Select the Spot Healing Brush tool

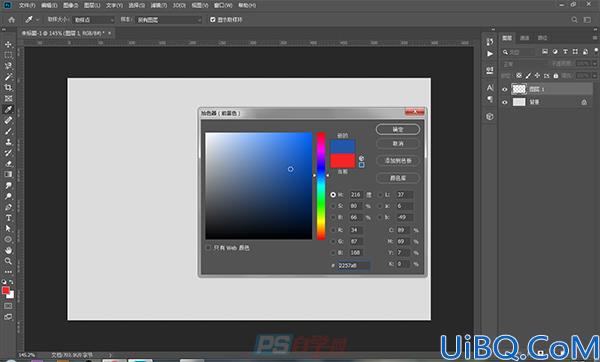tap(8, 121)
